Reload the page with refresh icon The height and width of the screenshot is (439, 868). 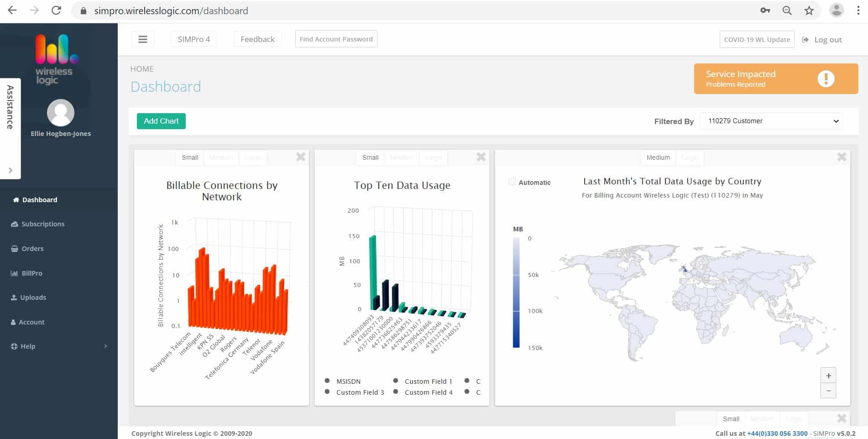point(56,10)
